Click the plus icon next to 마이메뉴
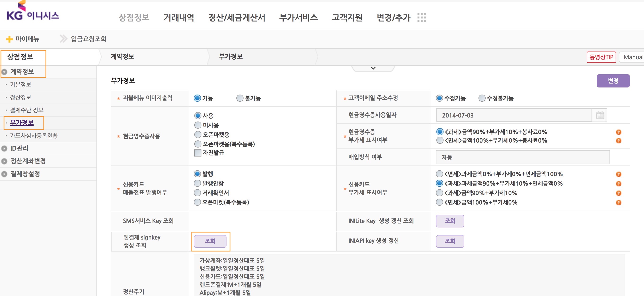 pyautogui.click(x=9, y=39)
